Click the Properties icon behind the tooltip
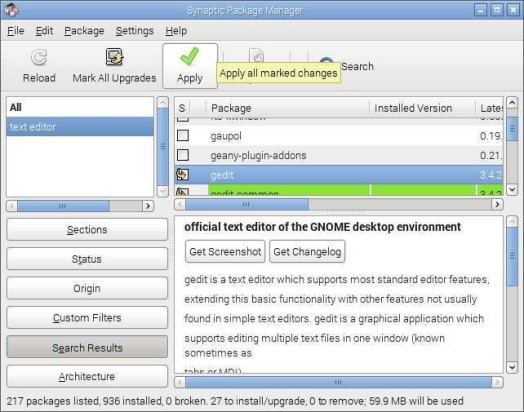 click(257, 55)
